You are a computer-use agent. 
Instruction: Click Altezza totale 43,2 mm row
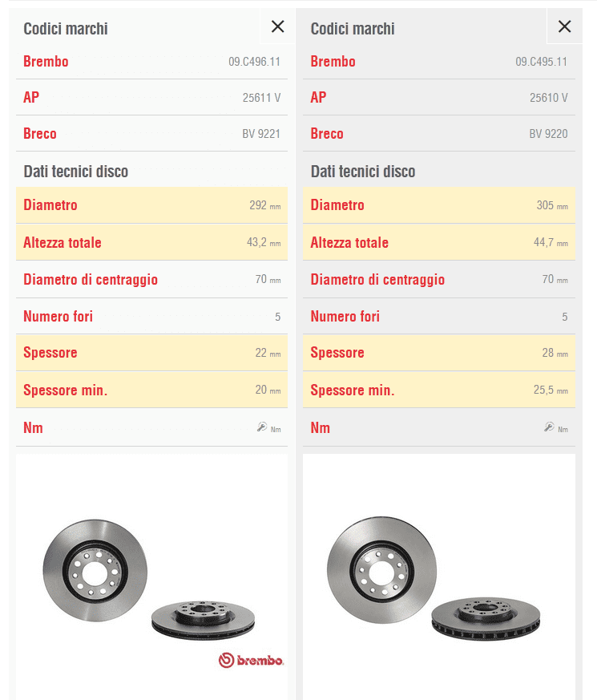pyautogui.click(x=151, y=242)
